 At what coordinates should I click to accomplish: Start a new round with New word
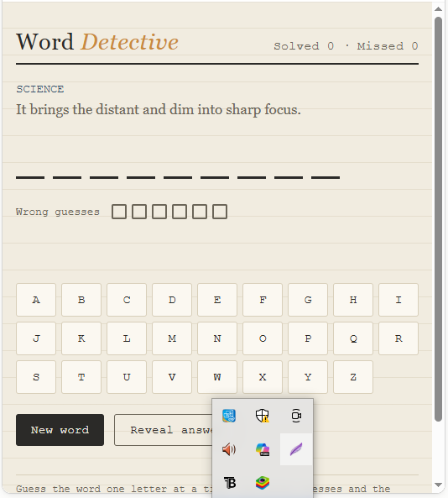tap(60, 430)
